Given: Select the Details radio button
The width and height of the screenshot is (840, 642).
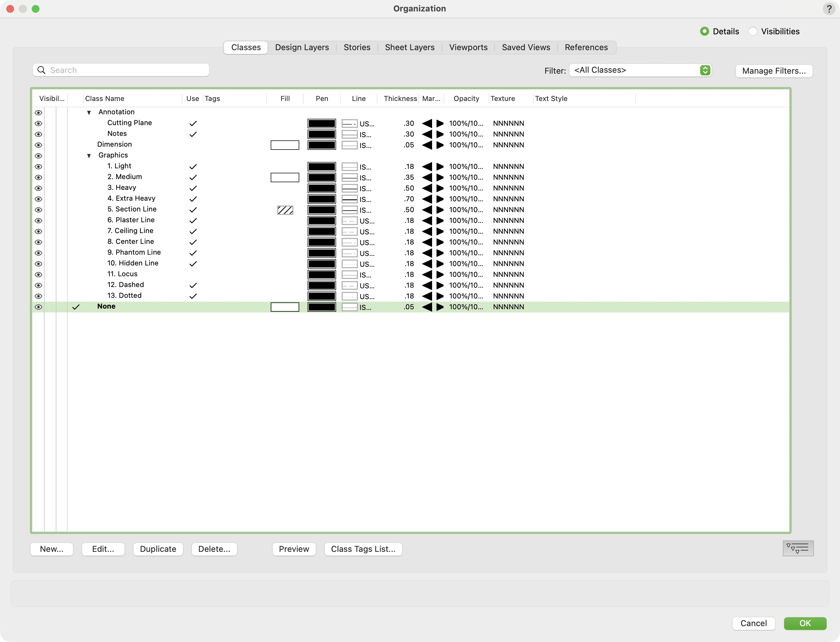Looking at the screenshot, I should 704,31.
